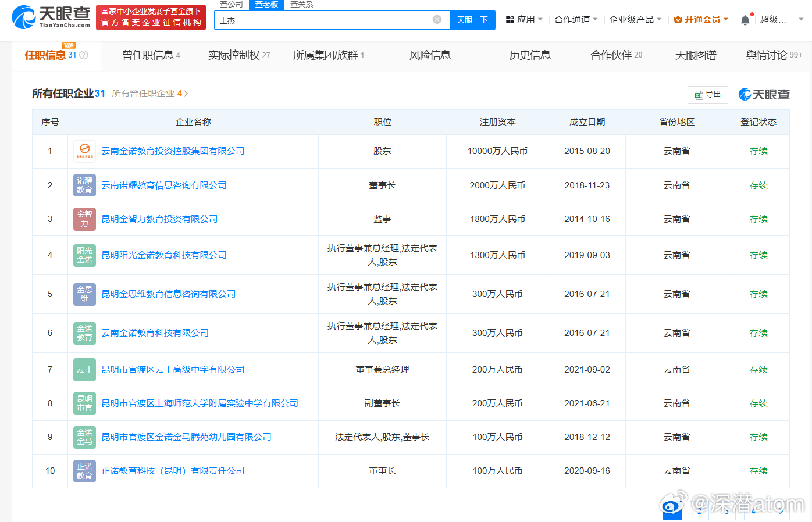The height and width of the screenshot is (522, 812).
Task: Expand the 应用 dropdown
Action: 540,19
